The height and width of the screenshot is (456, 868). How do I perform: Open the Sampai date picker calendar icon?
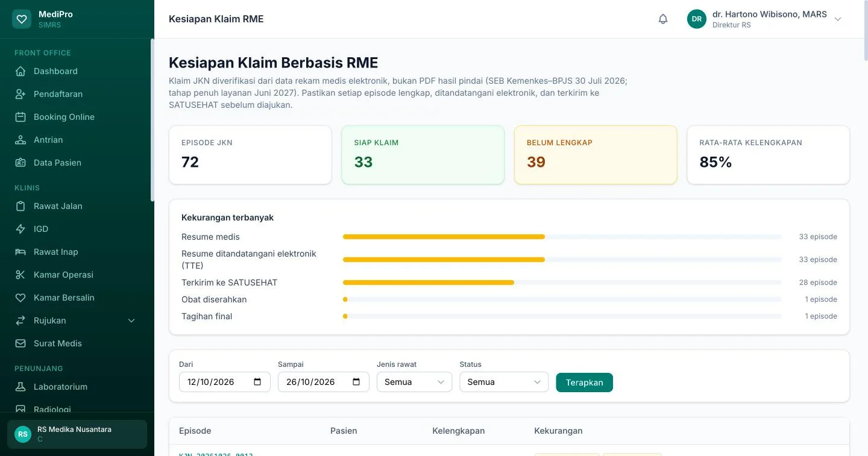tap(356, 382)
